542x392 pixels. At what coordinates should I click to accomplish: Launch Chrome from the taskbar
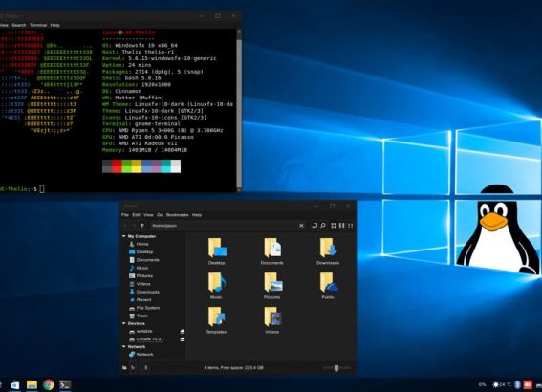click(49, 384)
